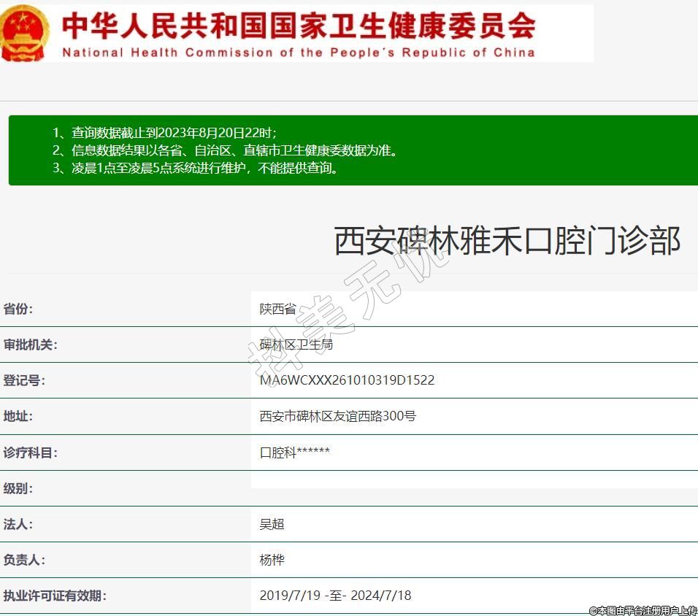Click the registration number MA6WCXXX261010319D1522

pos(347,380)
